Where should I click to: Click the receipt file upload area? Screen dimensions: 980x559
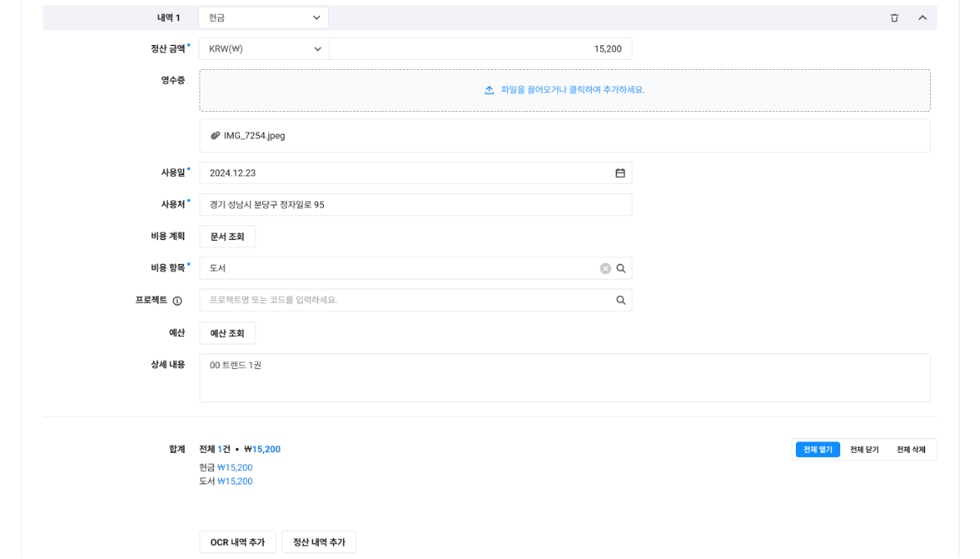pyautogui.click(x=564, y=90)
